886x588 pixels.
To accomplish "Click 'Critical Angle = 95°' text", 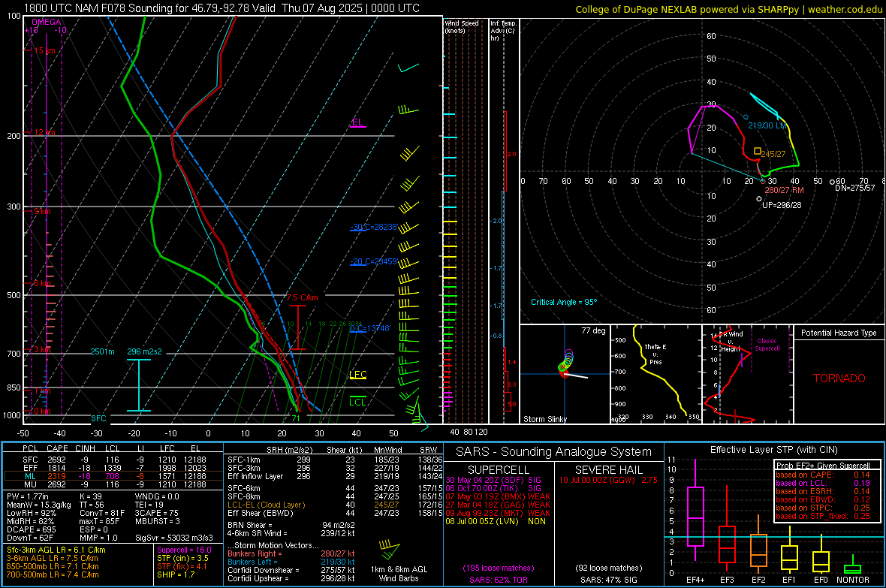I will (x=564, y=302).
